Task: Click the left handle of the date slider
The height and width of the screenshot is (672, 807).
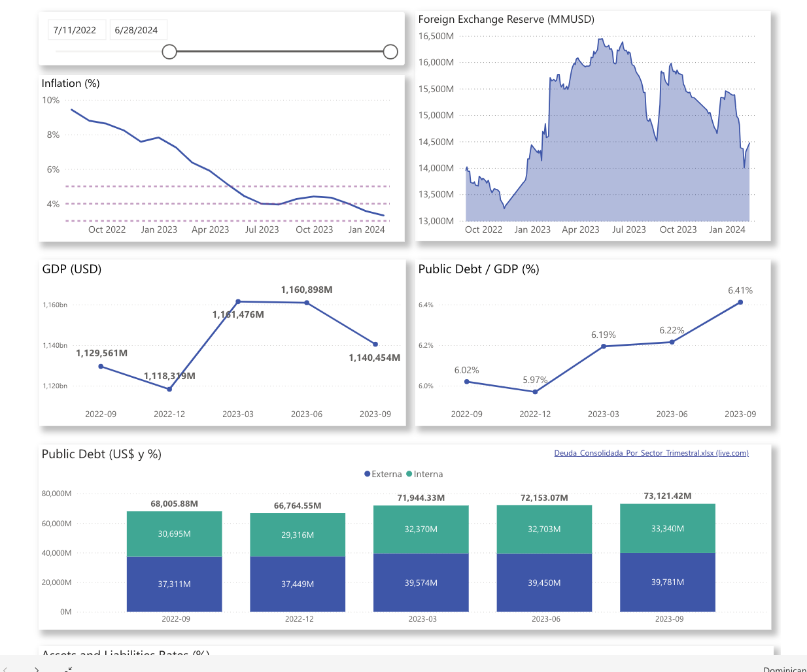Action: [x=169, y=52]
